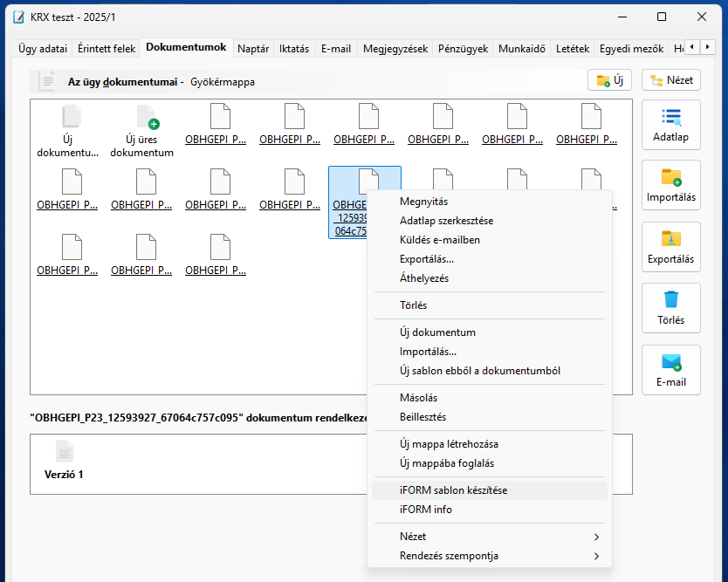Image resolution: width=728 pixels, height=582 pixels.
Task: Choose Új mappába foglalás menu entry
Action: click(x=490, y=463)
